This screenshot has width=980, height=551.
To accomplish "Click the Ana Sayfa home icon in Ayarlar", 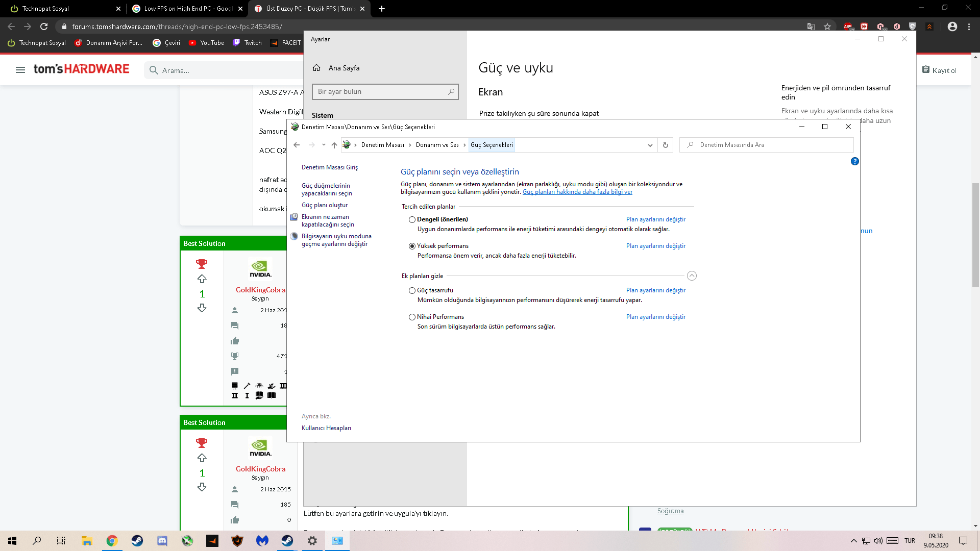I will point(316,68).
